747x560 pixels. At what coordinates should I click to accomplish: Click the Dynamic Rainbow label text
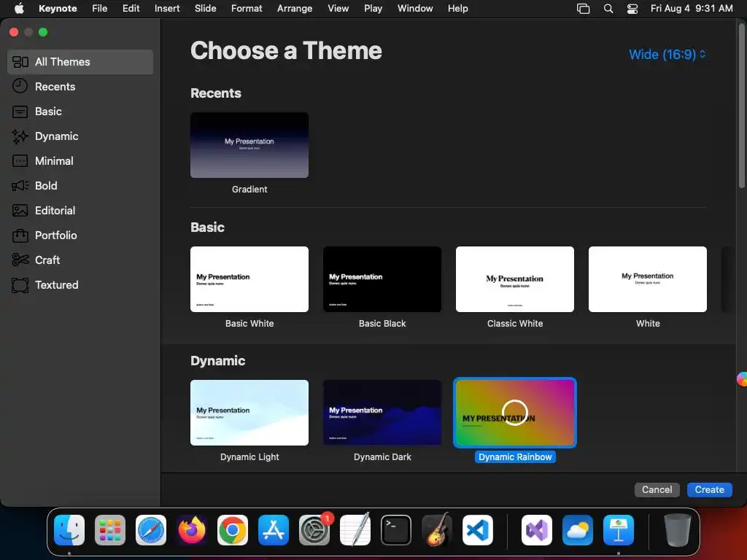click(515, 456)
